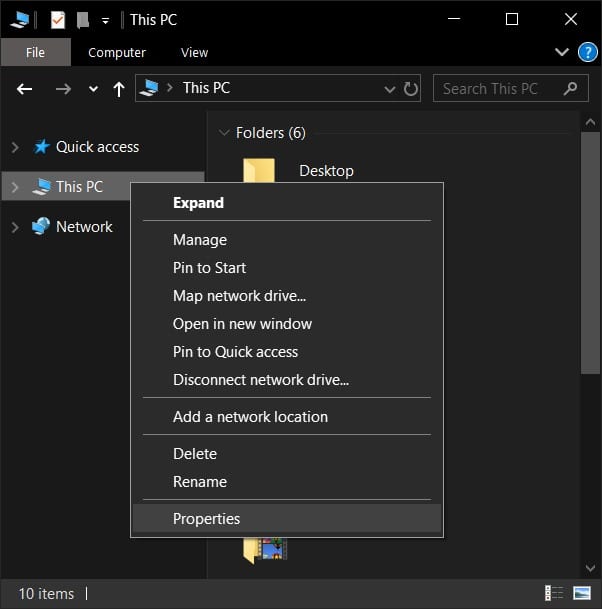Viewport: 602px width, 609px height.
Task: Expand the Network tree node
Action: point(14,227)
